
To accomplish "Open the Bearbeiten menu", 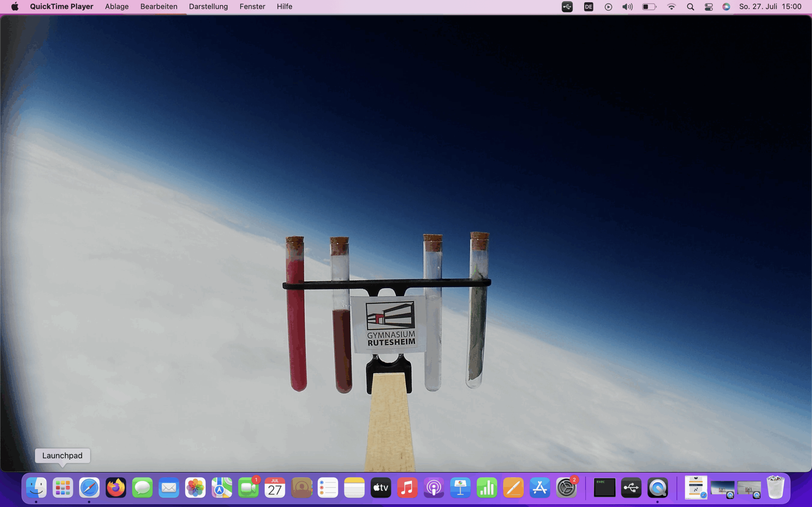I will (x=159, y=6).
